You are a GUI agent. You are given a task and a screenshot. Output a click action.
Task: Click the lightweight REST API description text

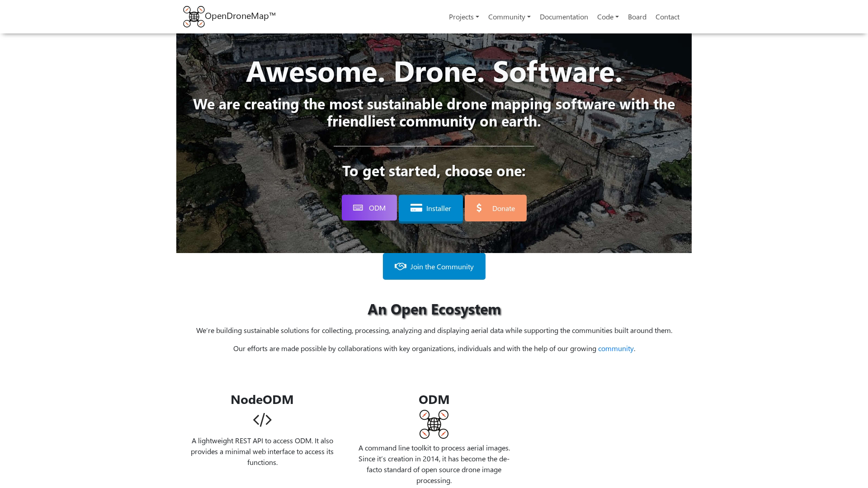point(262,451)
